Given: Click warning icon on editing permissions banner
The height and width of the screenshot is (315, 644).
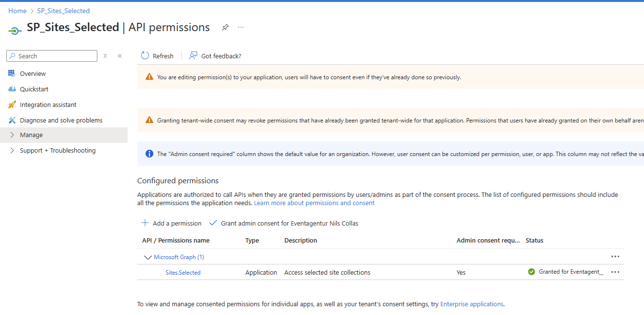Looking at the screenshot, I should (149, 77).
